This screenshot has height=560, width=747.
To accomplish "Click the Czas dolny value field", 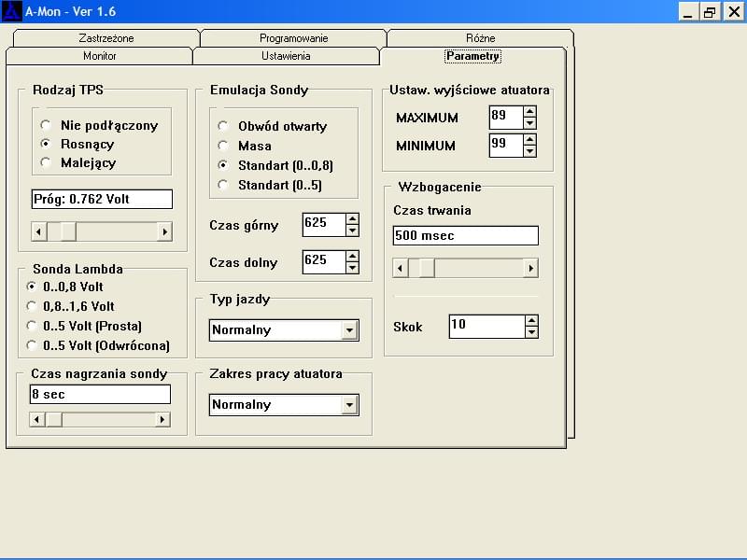I will [x=324, y=262].
